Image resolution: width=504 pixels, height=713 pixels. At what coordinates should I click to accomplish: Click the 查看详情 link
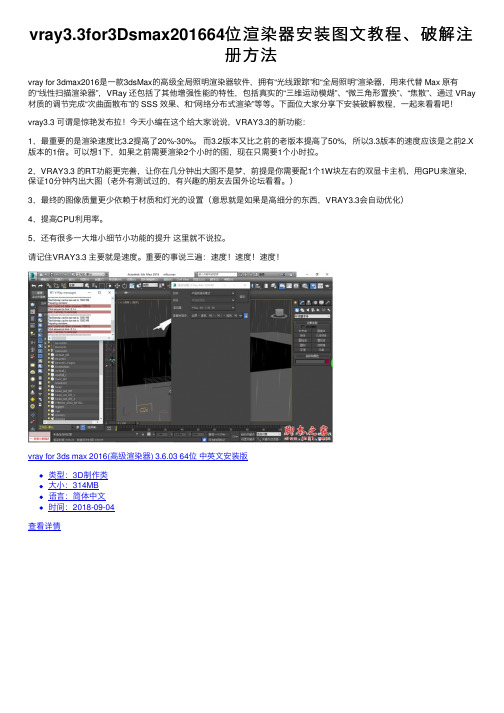pos(44,526)
